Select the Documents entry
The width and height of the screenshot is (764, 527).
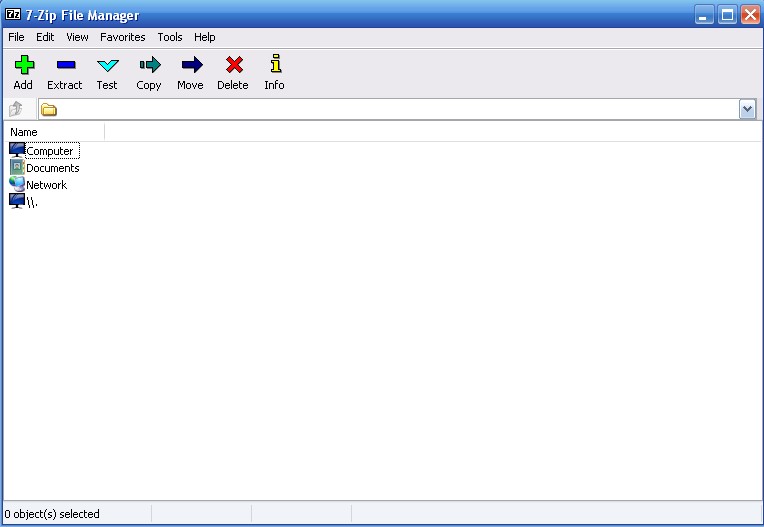[x=52, y=168]
